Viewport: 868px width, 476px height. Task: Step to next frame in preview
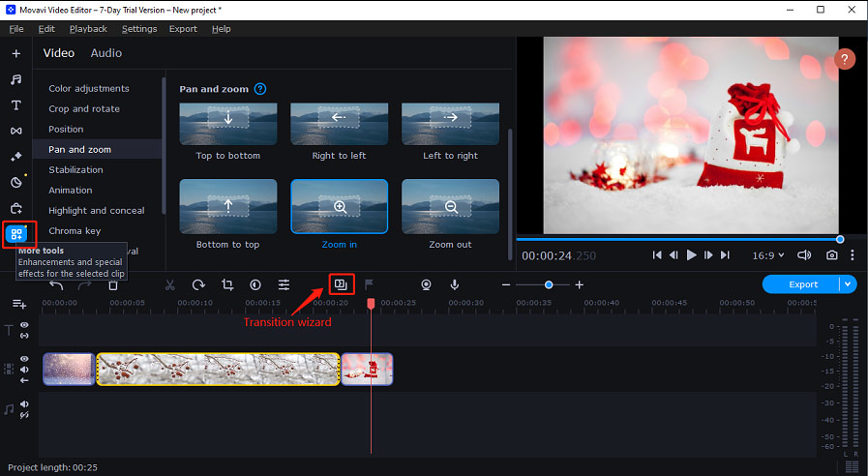pos(708,255)
